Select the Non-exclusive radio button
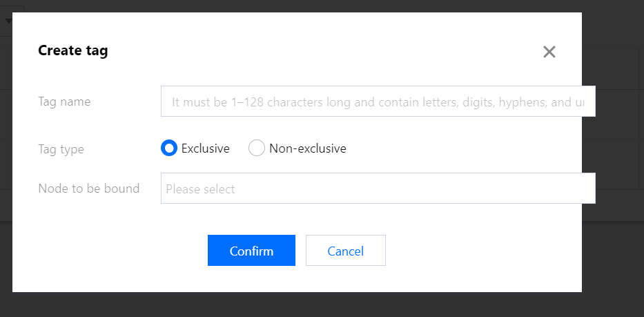This screenshot has width=644, height=317. coord(257,148)
